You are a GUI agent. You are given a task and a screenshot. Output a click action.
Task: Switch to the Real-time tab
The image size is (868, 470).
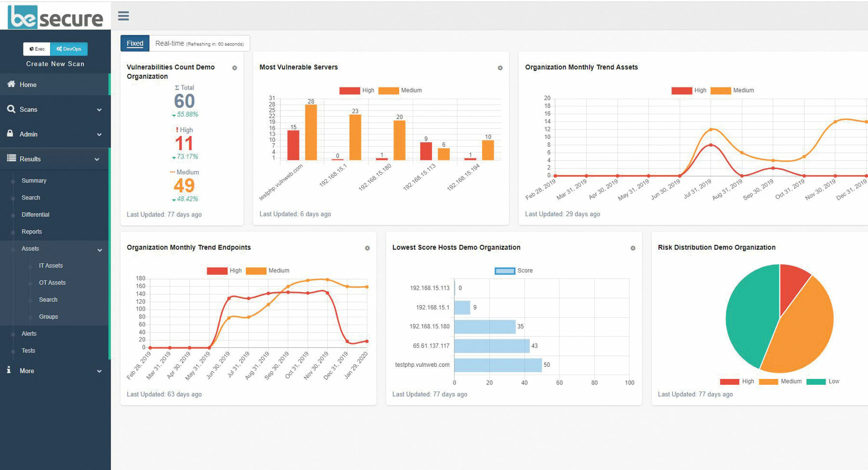[x=199, y=43]
